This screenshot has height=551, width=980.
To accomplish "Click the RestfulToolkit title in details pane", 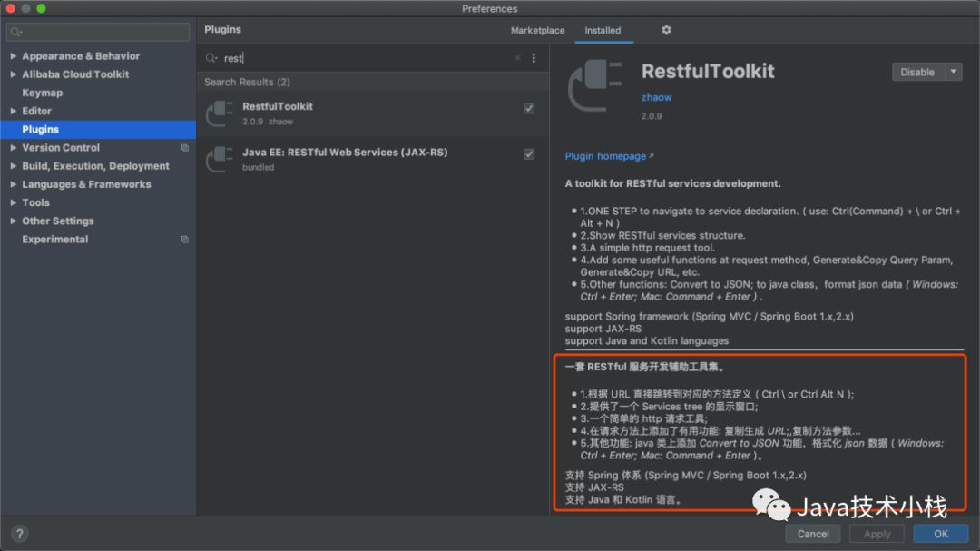I will pyautogui.click(x=708, y=72).
